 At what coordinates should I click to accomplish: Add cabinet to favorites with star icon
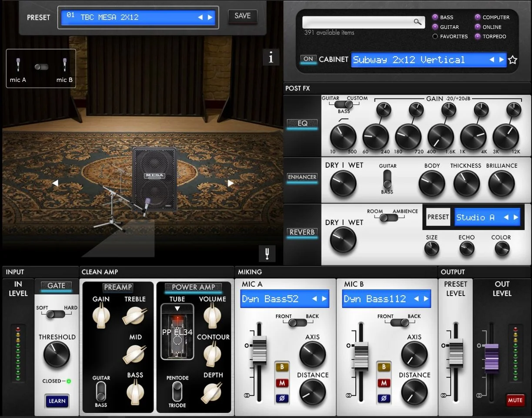tap(513, 60)
